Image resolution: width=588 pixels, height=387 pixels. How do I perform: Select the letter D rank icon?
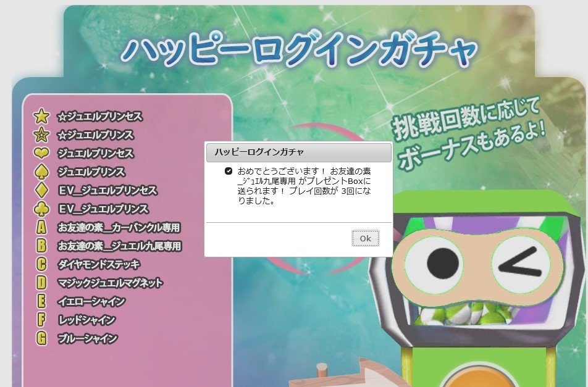point(41,283)
